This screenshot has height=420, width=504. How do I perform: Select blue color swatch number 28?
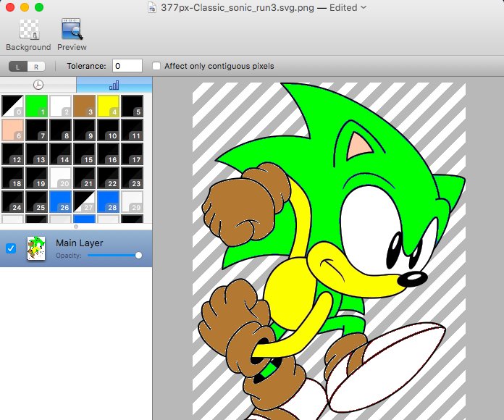[x=109, y=201]
